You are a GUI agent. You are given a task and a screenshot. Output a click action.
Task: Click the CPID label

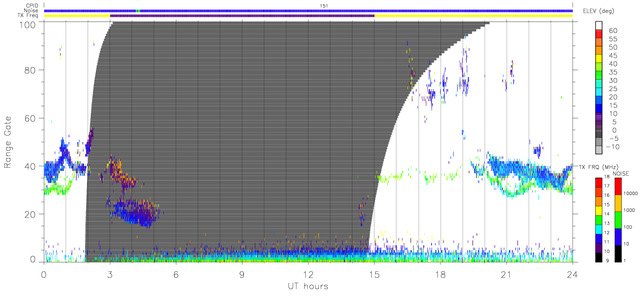(x=31, y=5)
